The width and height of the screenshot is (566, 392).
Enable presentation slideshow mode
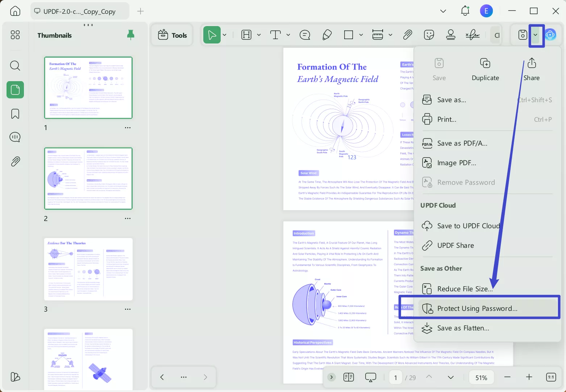coord(371,377)
